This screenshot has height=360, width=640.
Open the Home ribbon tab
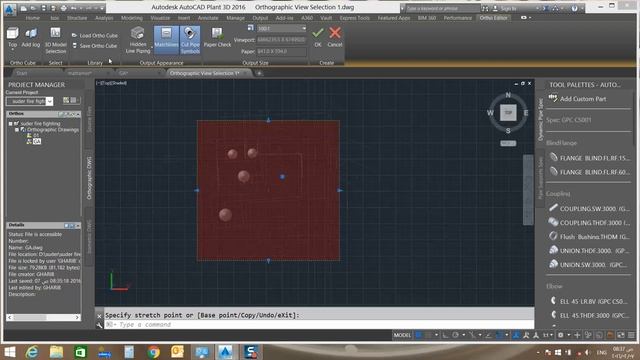click(33, 18)
